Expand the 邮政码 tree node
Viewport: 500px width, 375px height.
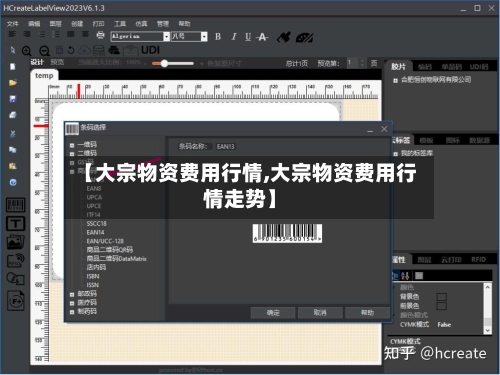click(x=72, y=294)
